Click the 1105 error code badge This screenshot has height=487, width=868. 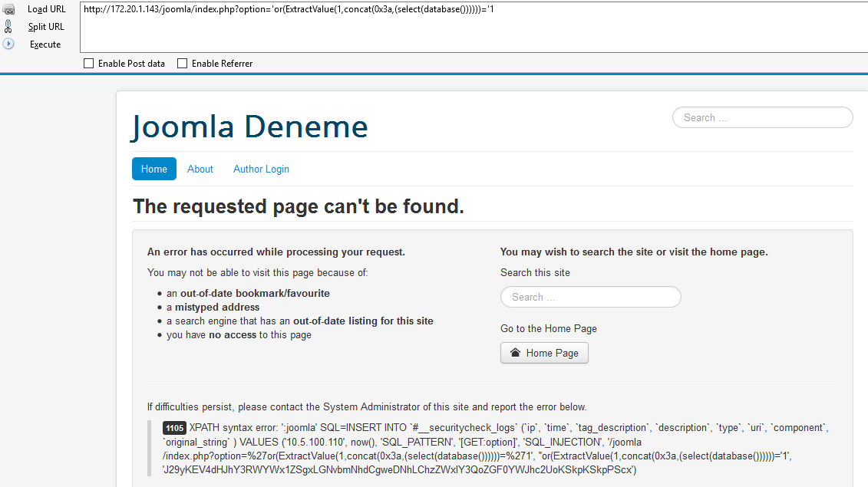coord(174,428)
